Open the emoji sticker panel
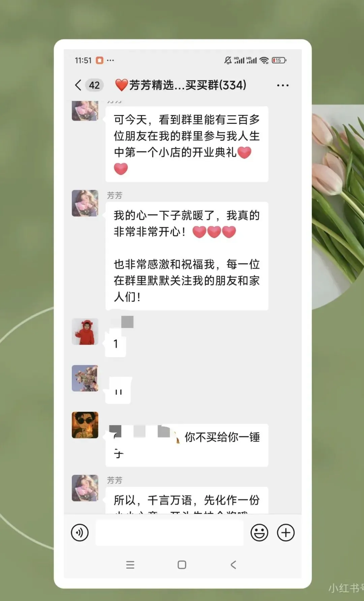This screenshot has height=601, width=364. [x=259, y=533]
